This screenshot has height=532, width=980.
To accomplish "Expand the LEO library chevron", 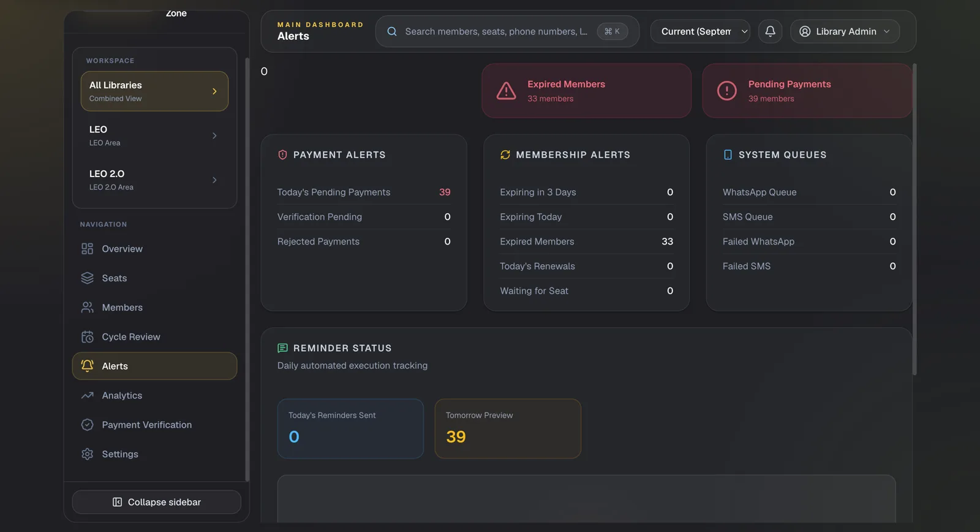I will pyautogui.click(x=214, y=135).
